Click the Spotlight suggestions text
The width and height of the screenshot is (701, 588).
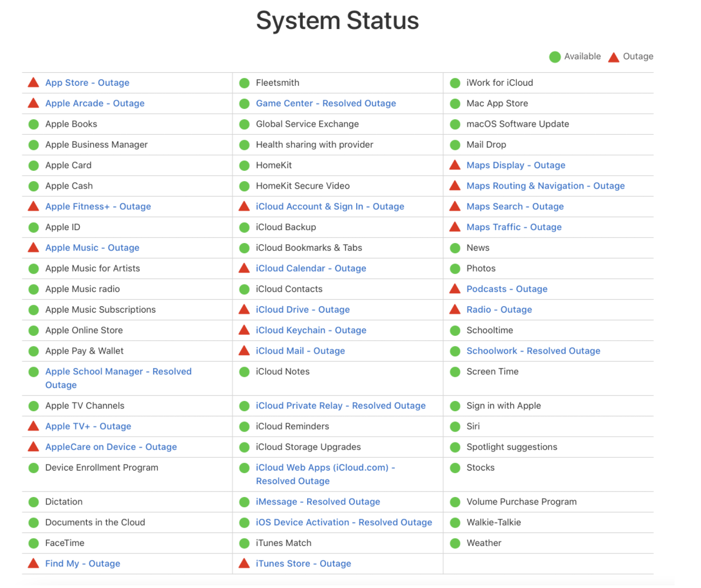click(x=512, y=447)
